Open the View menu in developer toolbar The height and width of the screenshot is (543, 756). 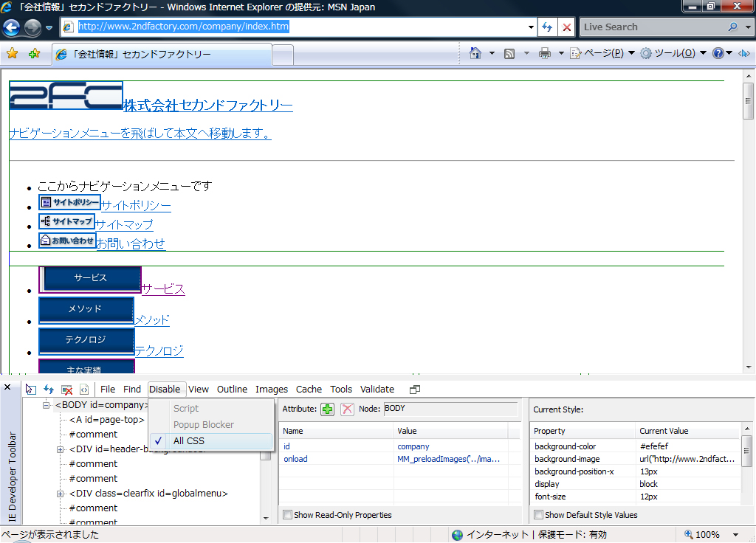tap(199, 390)
